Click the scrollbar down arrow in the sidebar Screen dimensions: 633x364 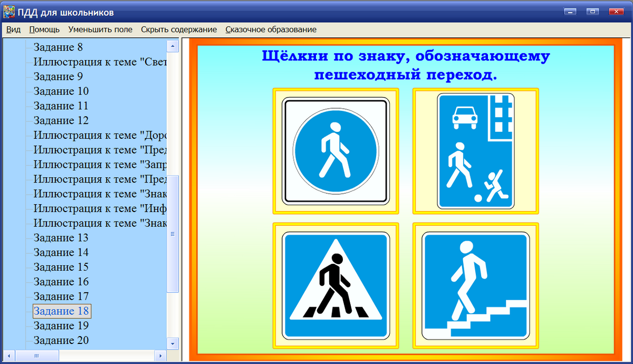click(x=172, y=343)
